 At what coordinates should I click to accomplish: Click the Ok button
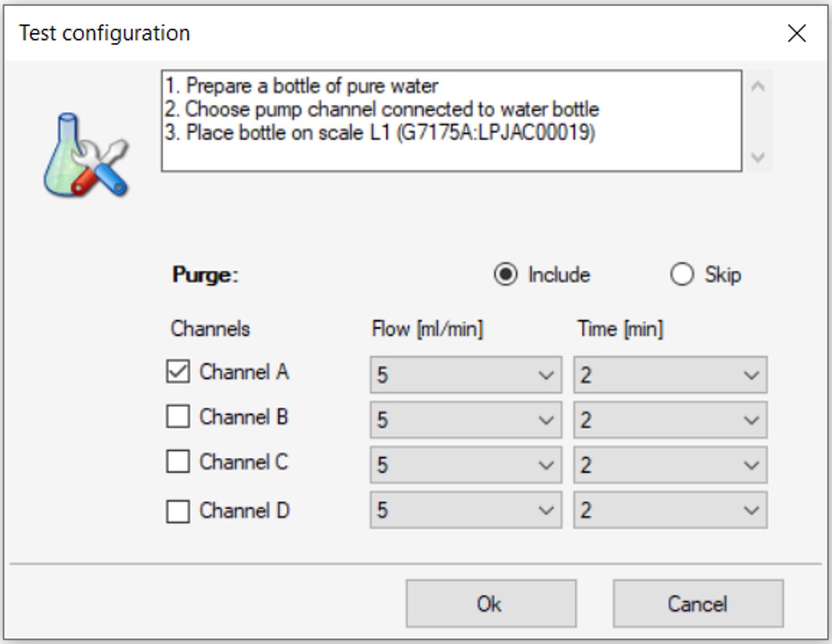click(x=491, y=603)
